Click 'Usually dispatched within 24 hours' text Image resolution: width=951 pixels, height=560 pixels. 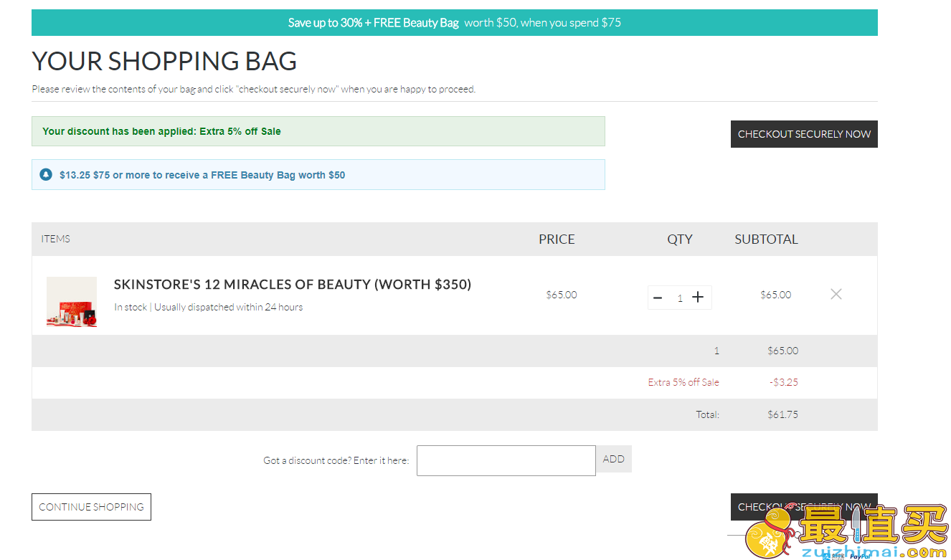[x=229, y=307]
